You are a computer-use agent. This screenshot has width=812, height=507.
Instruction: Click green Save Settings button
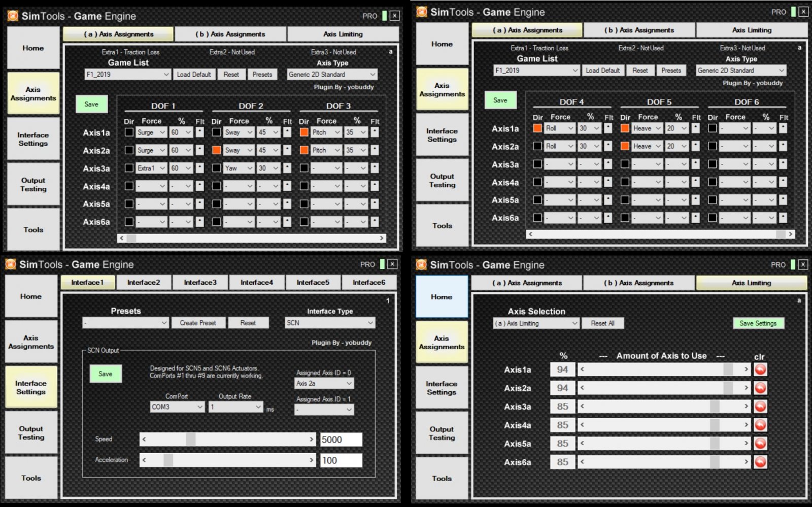758,323
